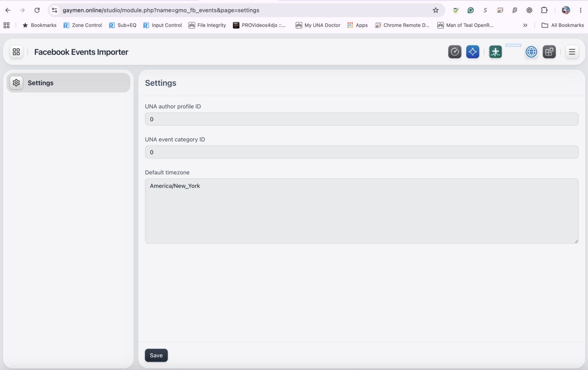Open the Chrome Remote Desktop extension icon
588x370 pixels.
coord(500,10)
